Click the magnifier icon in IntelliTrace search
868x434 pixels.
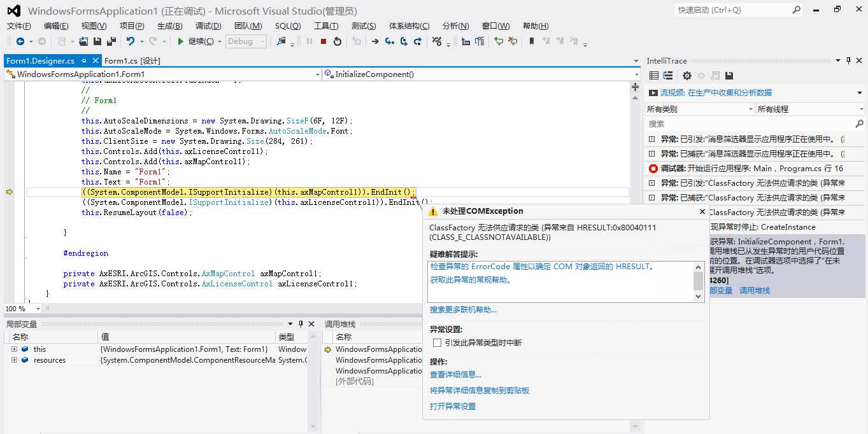[859, 123]
